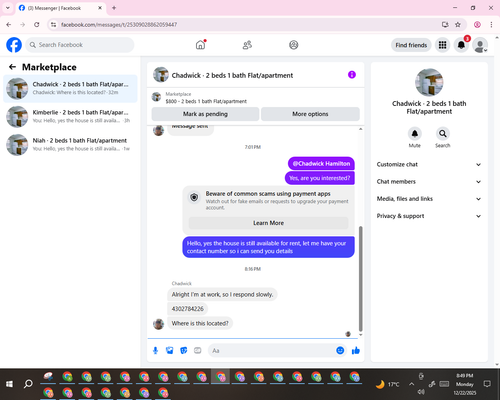Viewport: 500px width, 400px height.
Task: Click the install app icon in address bar
Action: (x=445, y=25)
